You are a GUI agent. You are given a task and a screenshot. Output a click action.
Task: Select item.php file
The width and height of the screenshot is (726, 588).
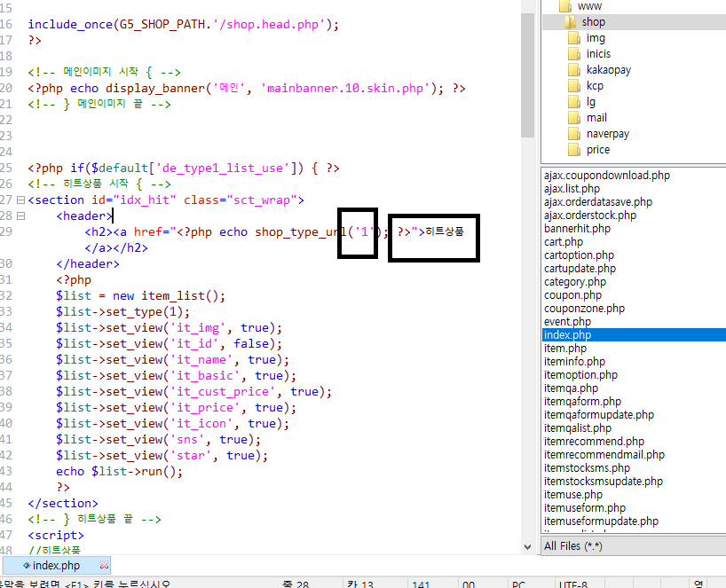[564, 349]
